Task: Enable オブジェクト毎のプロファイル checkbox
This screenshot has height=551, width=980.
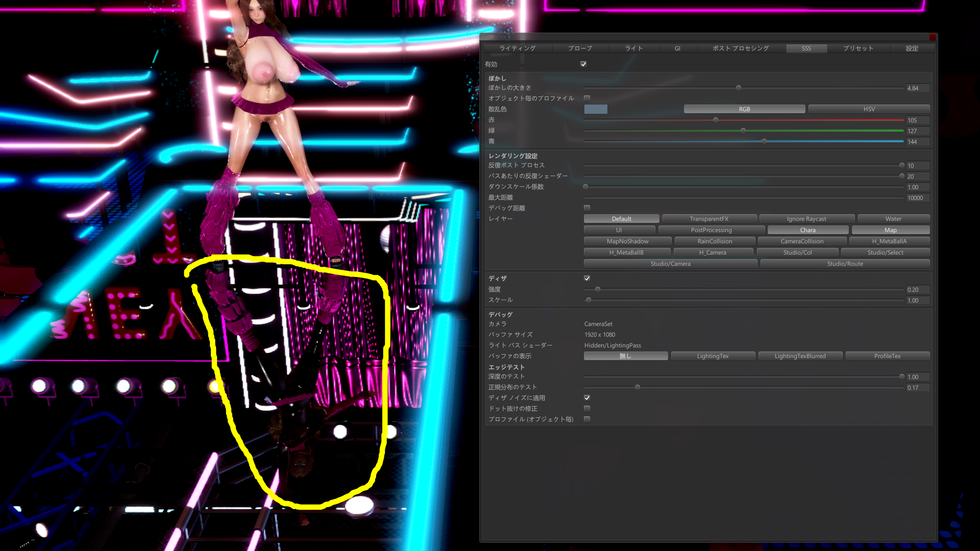Action: [587, 98]
